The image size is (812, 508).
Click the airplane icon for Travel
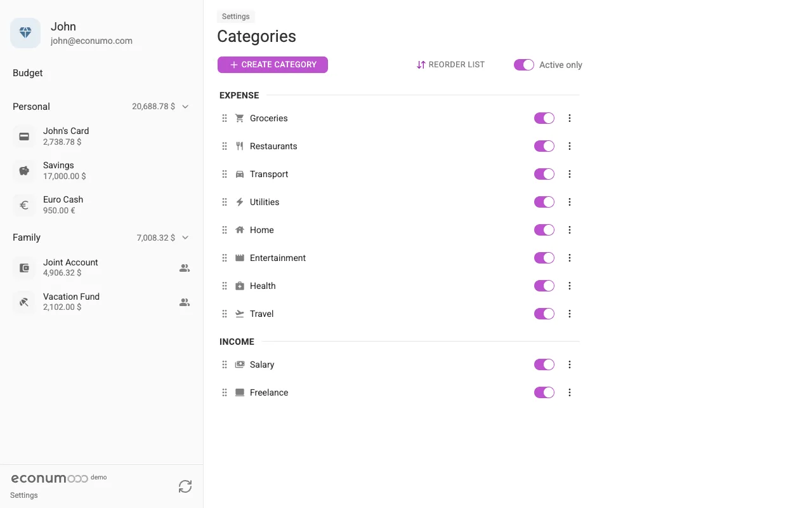[240, 314]
